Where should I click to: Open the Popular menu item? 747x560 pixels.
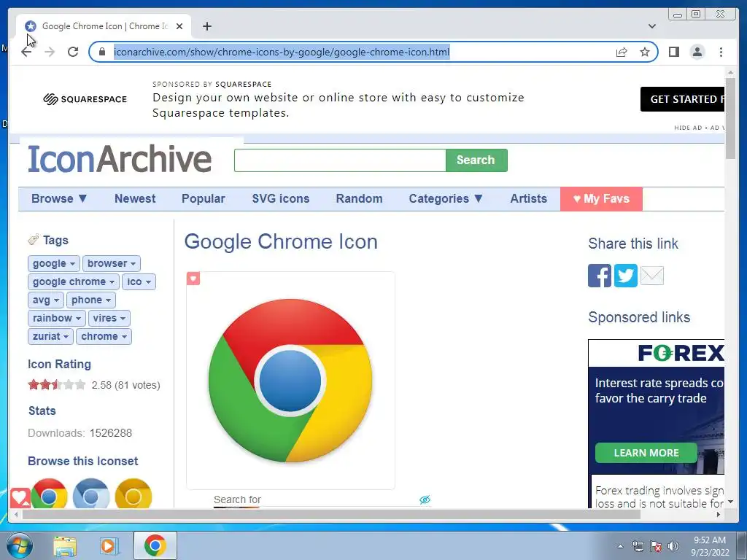point(204,198)
